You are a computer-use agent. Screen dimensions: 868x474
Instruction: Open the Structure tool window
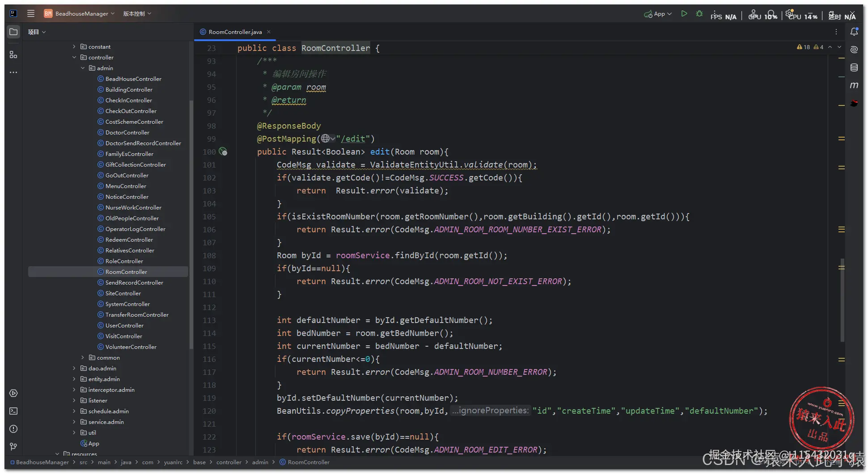(x=13, y=55)
